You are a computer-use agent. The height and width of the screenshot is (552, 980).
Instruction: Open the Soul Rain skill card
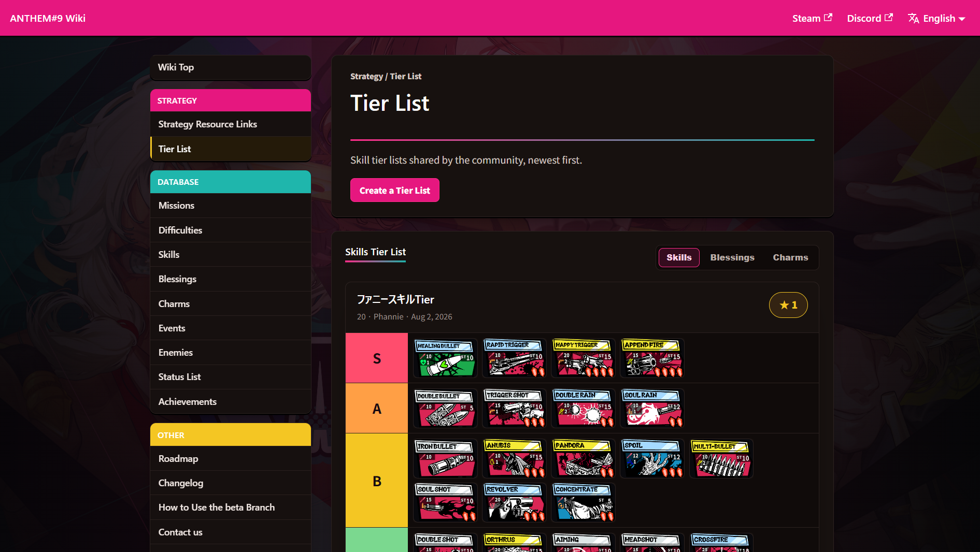click(x=652, y=408)
